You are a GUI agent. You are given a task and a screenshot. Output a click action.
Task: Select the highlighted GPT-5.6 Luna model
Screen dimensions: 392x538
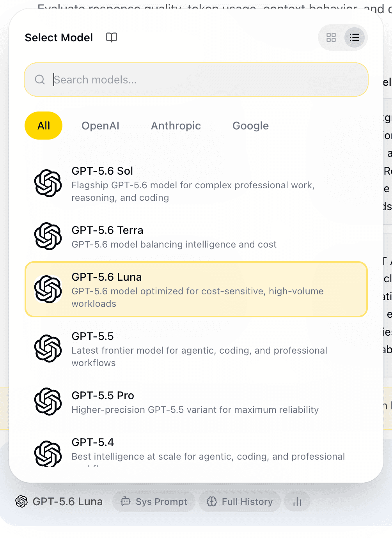196,289
